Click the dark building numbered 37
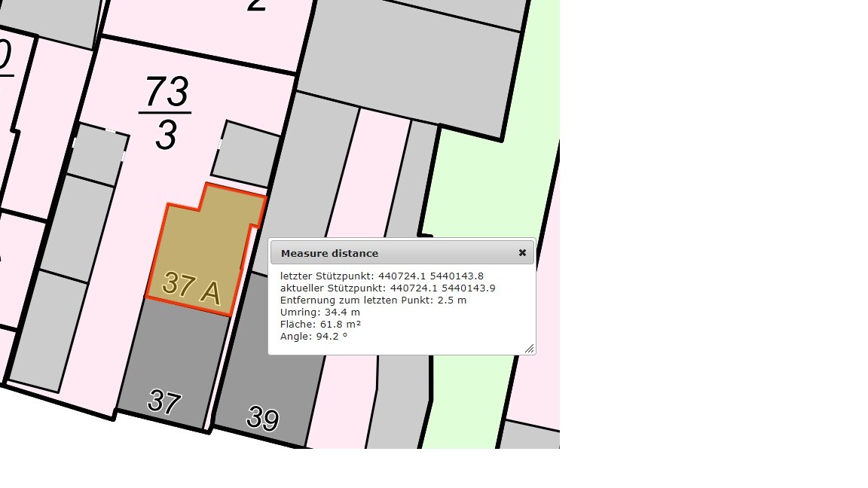The height and width of the screenshot is (488, 868). point(170,369)
